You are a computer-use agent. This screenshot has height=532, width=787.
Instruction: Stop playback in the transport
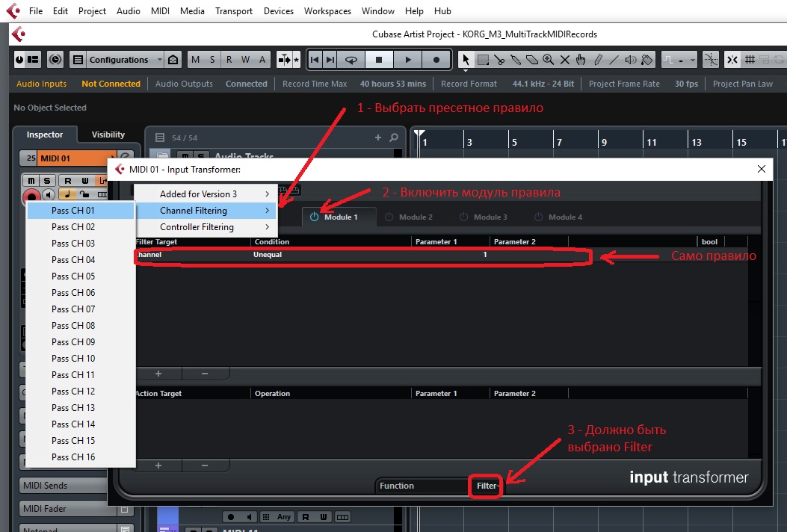tap(379, 60)
